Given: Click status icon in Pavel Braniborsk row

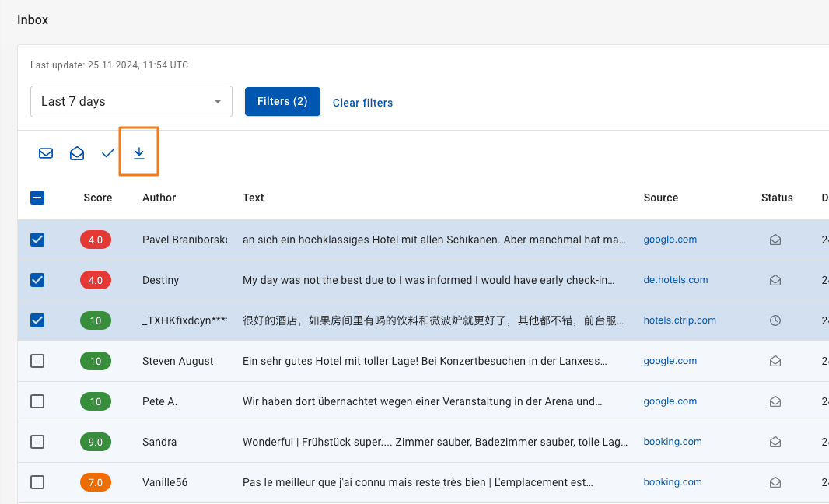Looking at the screenshot, I should [775, 240].
